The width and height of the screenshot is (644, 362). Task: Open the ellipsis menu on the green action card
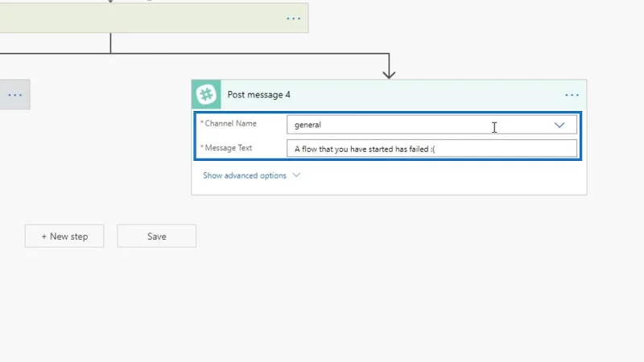(293, 19)
